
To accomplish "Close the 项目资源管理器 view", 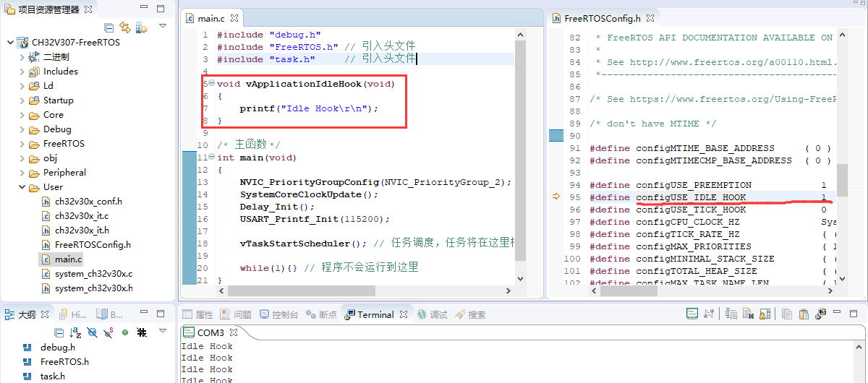I will [x=88, y=9].
